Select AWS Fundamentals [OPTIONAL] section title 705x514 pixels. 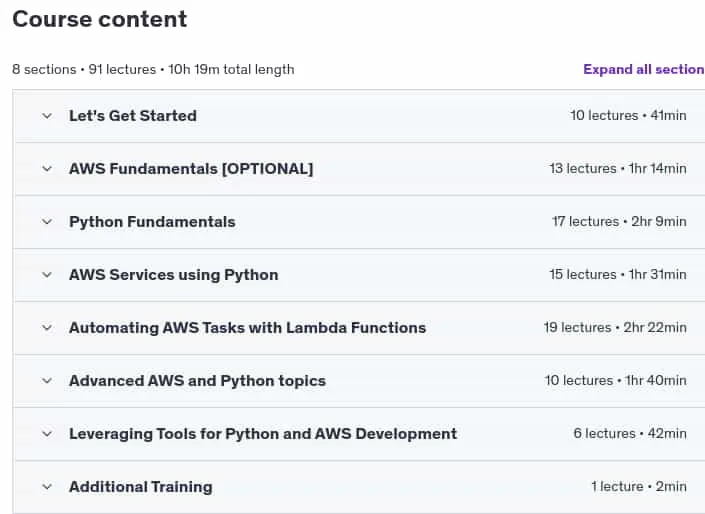pos(191,169)
